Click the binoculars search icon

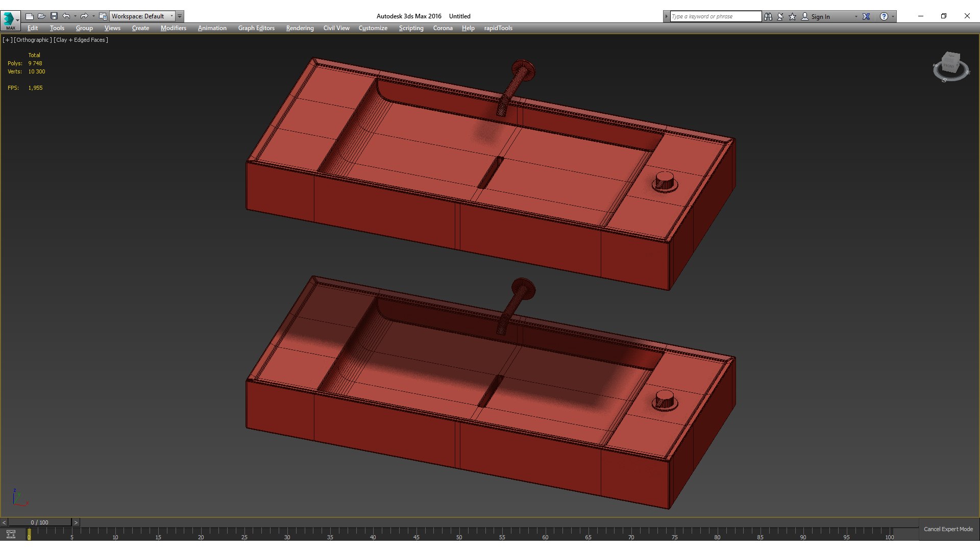tap(768, 16)
